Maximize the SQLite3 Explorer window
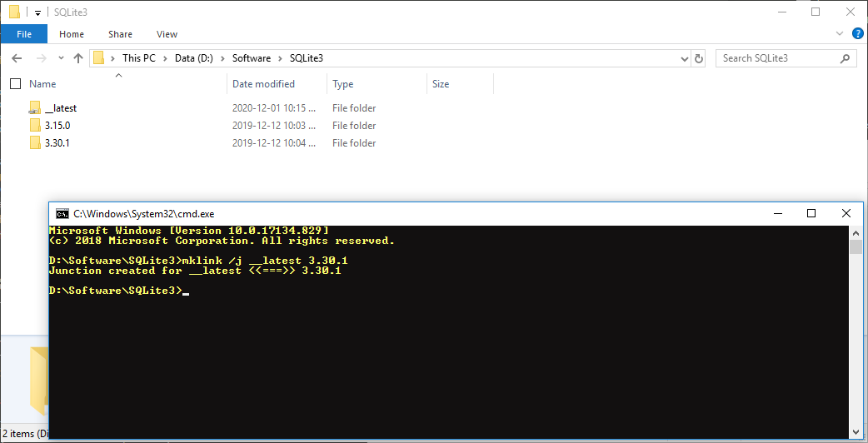 (816, 12)
